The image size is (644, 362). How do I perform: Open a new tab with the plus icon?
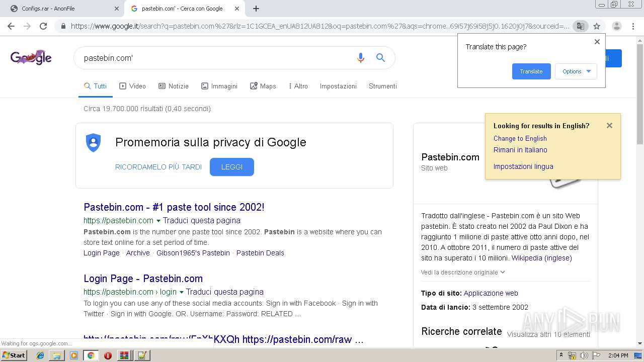[256, 9]
